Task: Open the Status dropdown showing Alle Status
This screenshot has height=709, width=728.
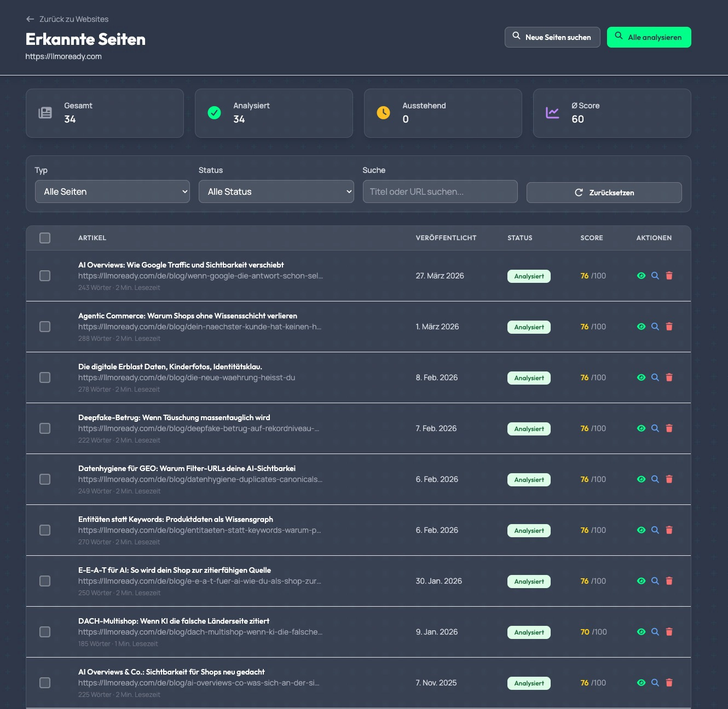Action: tap(276, 191)
